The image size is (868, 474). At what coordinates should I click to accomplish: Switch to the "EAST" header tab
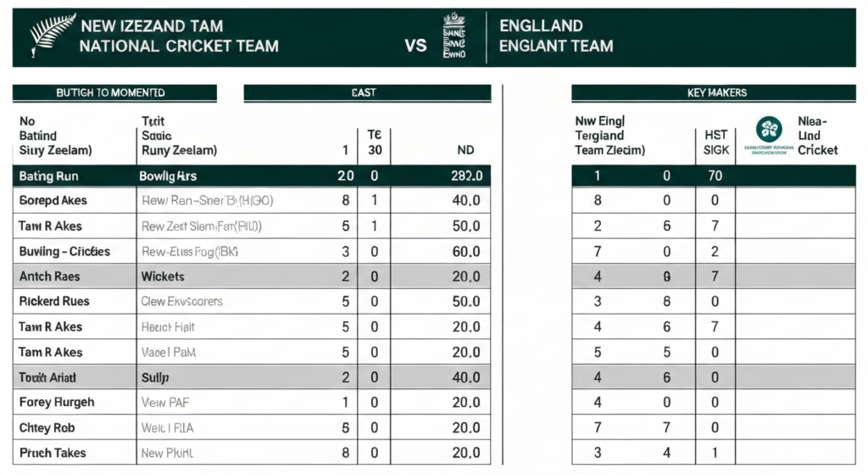coord(366,92)
